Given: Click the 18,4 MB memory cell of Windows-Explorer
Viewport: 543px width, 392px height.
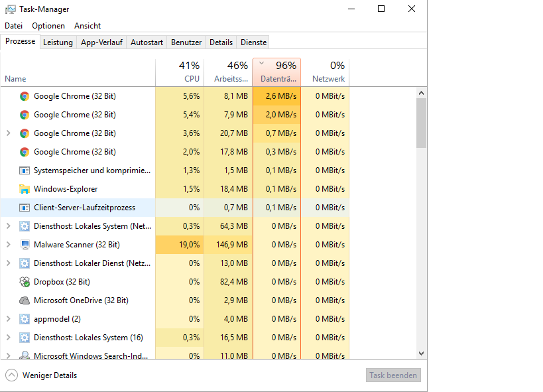Looking at the screenshot, I should click(229, 189).
